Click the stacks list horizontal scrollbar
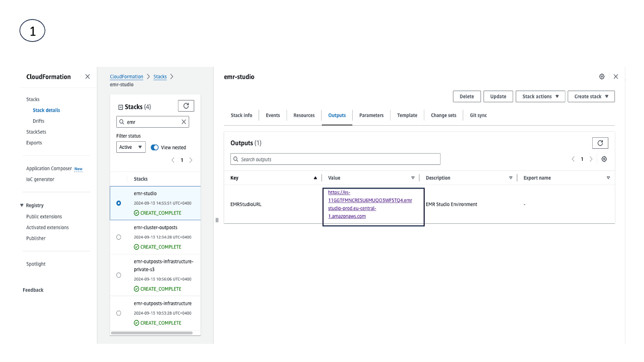The width and height of the screenshot is (644, 362). tap(151, 333)
